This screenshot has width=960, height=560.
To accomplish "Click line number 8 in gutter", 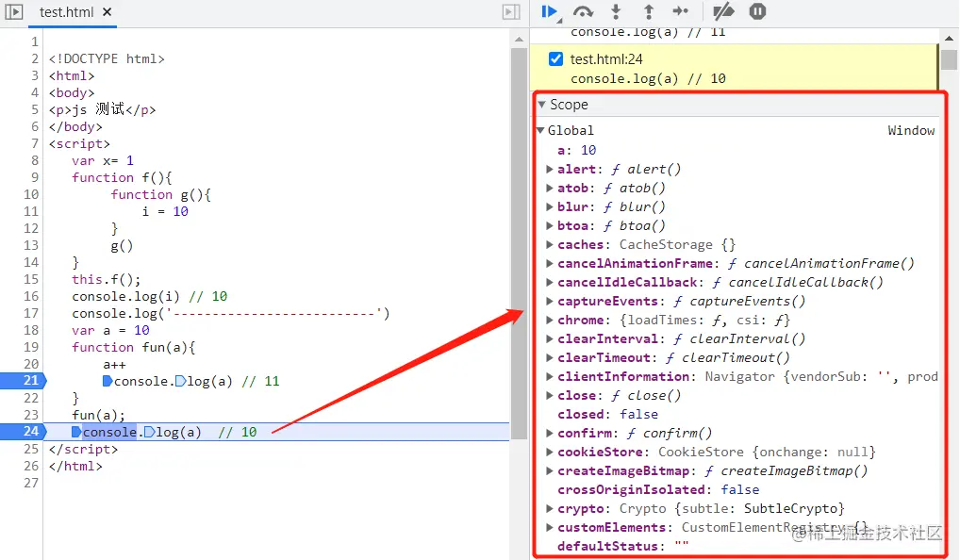I will [x=35, y=160].
